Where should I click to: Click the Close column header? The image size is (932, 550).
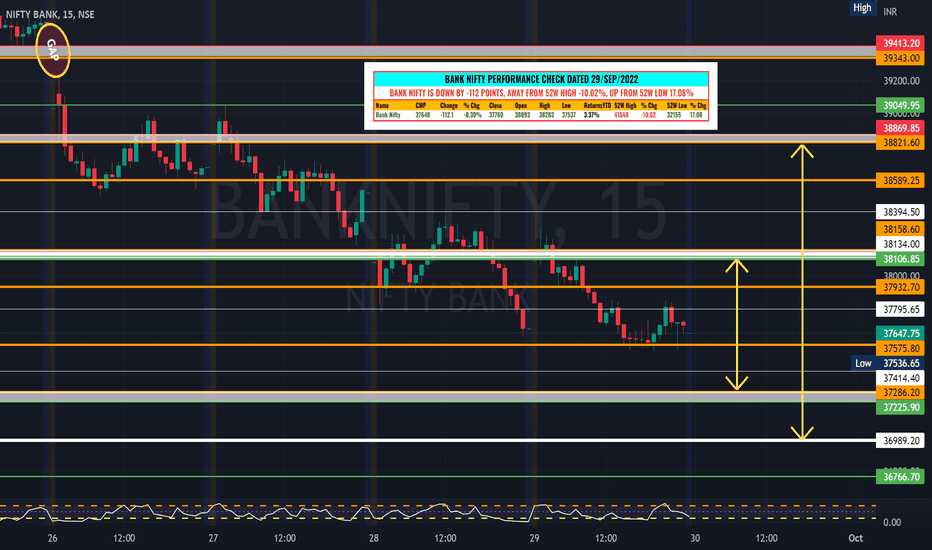coord(496,105)
